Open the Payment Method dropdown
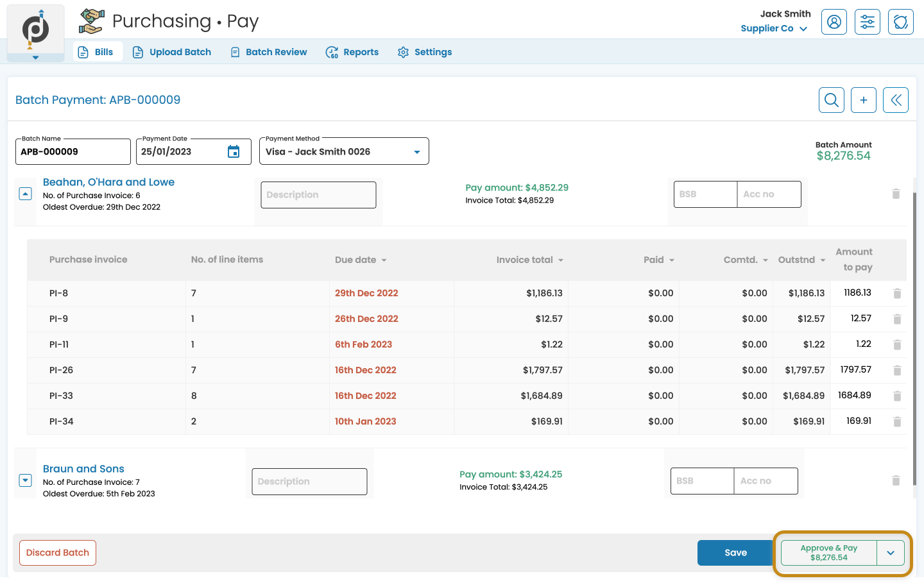 (x=416, y=152)
